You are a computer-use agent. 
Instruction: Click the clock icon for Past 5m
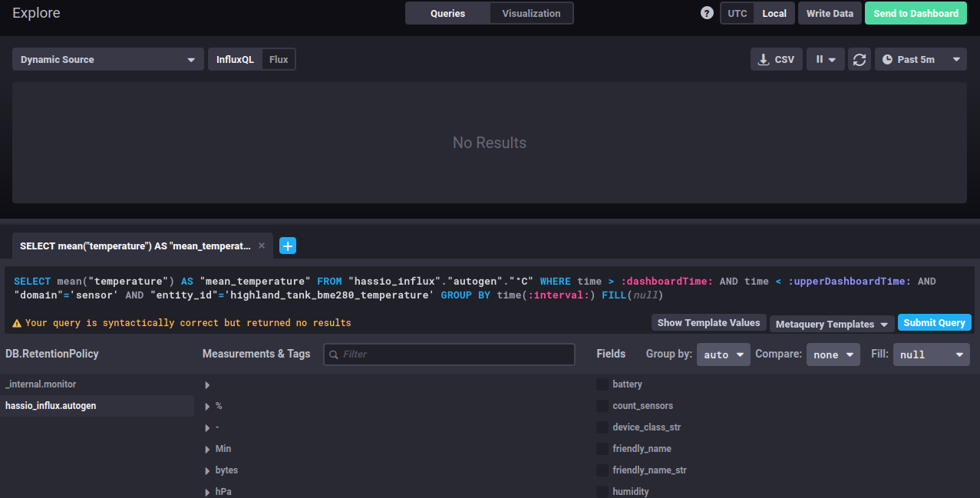[888, 59]
